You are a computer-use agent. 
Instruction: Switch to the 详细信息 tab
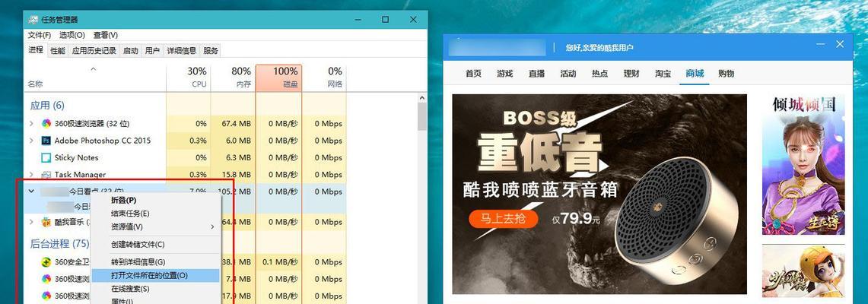pos(182,51)
